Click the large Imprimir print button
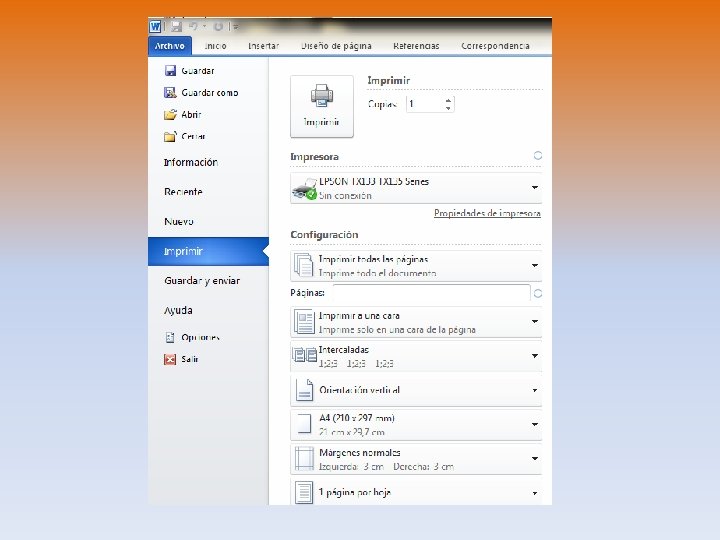Image resolution: width=720 pixels, height=540 pixels. (322, 106)
